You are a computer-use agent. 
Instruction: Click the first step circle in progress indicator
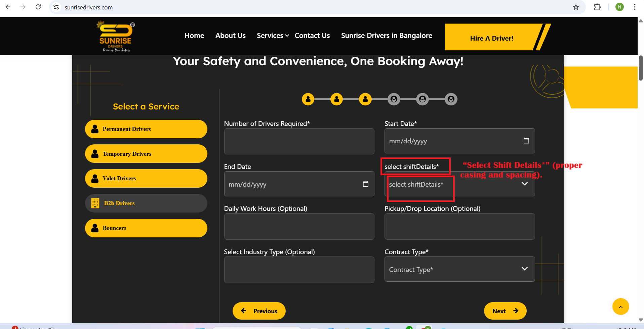point(308,99)
